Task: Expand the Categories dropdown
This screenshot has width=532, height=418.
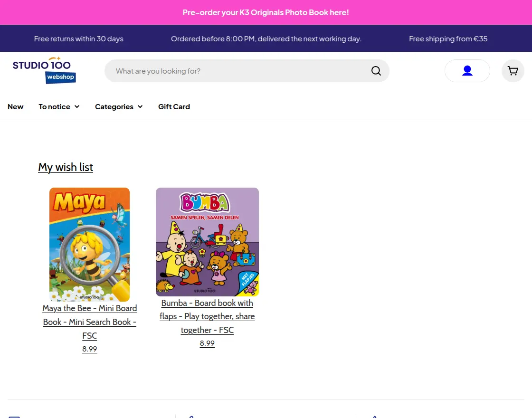Action: click(119, 106)
